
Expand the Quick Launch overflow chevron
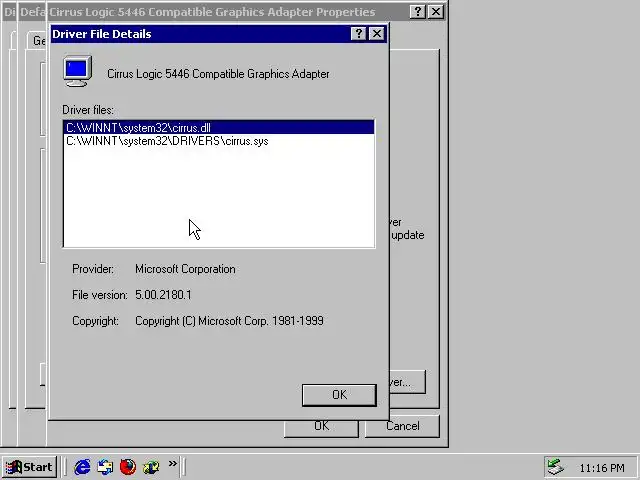click(x=173, y=463)
